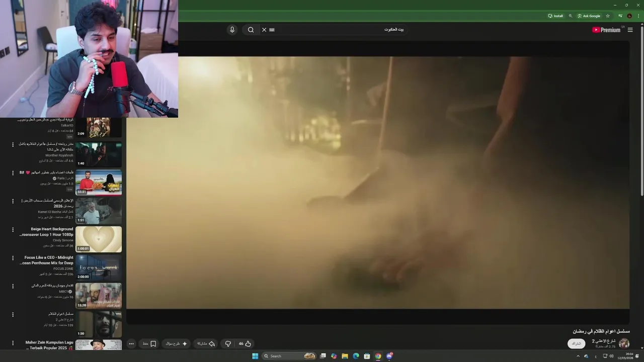The height and width of the screenshot is (362, 644).
Task: Click the Cindy Simone channel name
Action: point(63,240)
